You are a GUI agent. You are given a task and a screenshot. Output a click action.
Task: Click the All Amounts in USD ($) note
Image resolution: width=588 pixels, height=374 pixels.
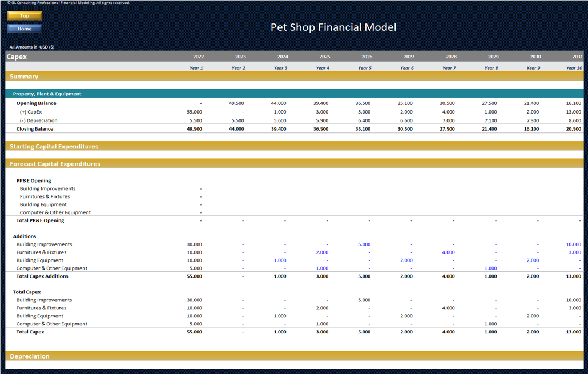(x=32, y=47)
